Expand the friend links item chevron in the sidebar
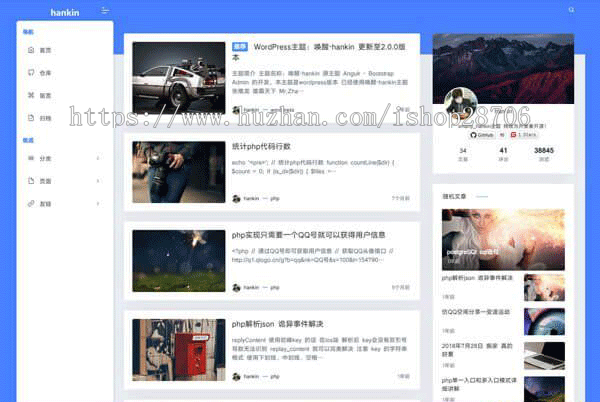This screenshot has height=402, width=600. [98, 203]
